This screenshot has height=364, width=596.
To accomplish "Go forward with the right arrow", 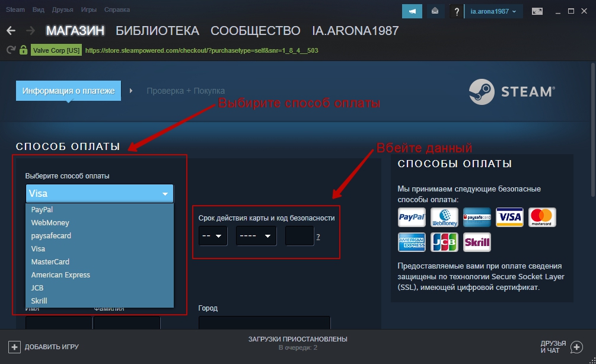I will 30,31.
